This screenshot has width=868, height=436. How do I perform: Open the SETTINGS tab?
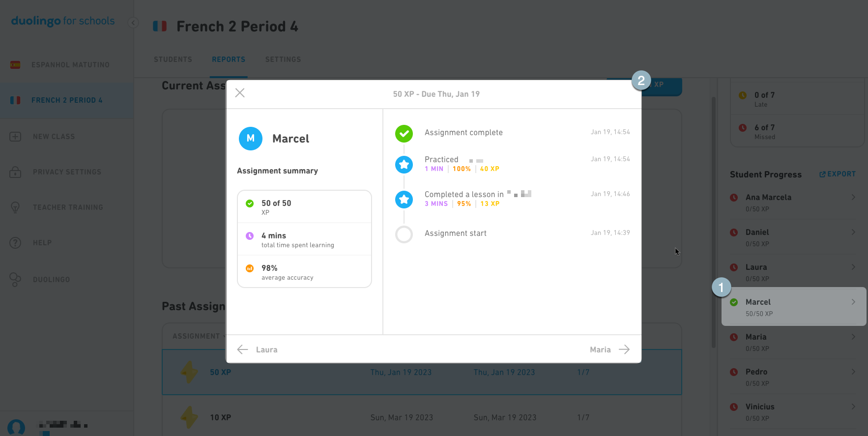pyautogui.click(x=283, y=59)
